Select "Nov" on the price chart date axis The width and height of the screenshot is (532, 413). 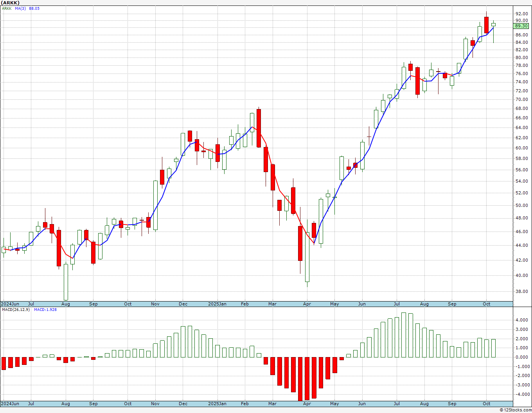pos(155,304)
